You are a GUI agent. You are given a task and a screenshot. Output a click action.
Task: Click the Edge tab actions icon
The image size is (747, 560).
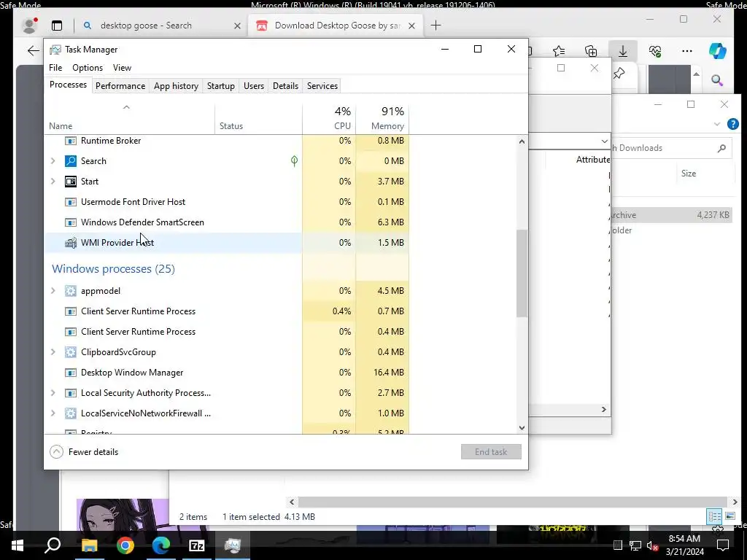pos(57,26)
